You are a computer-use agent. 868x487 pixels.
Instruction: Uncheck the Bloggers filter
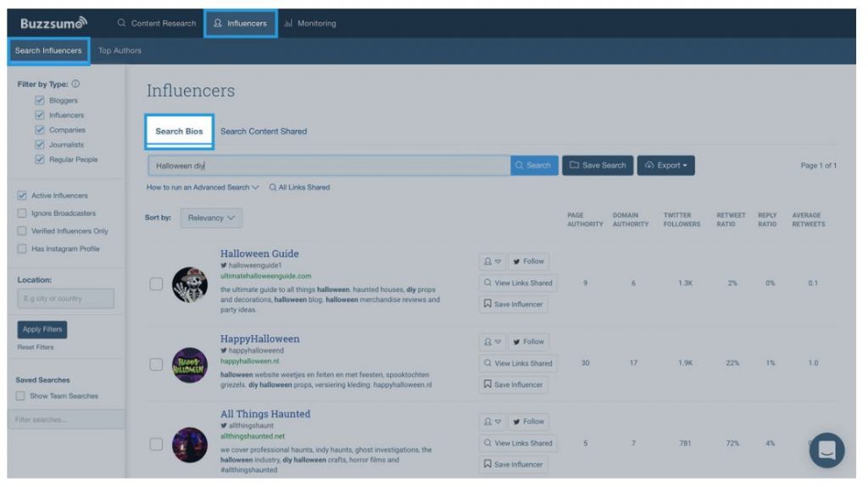[39, 100]
